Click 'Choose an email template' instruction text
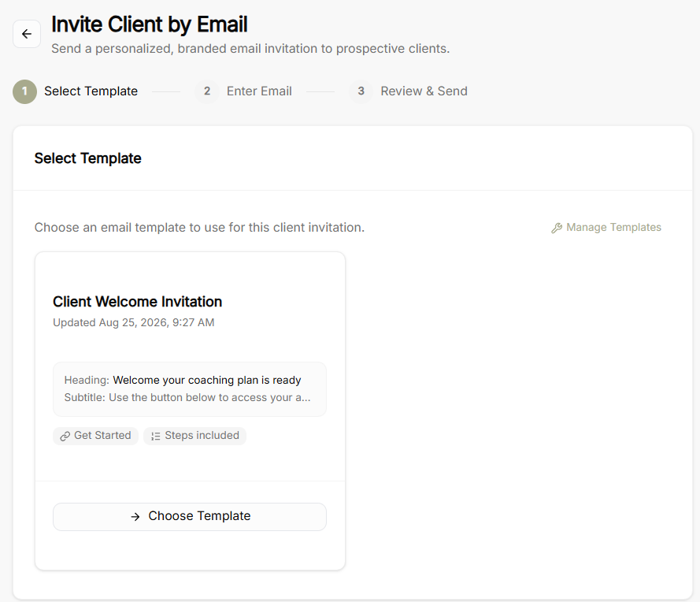Image resolution: width=700 pixels, height=602 pixels. pyautogui.click(x=199, y=227)
